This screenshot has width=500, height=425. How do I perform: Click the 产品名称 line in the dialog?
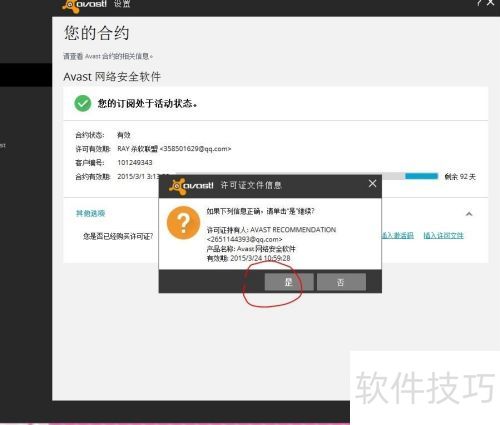tap(251, 249)
